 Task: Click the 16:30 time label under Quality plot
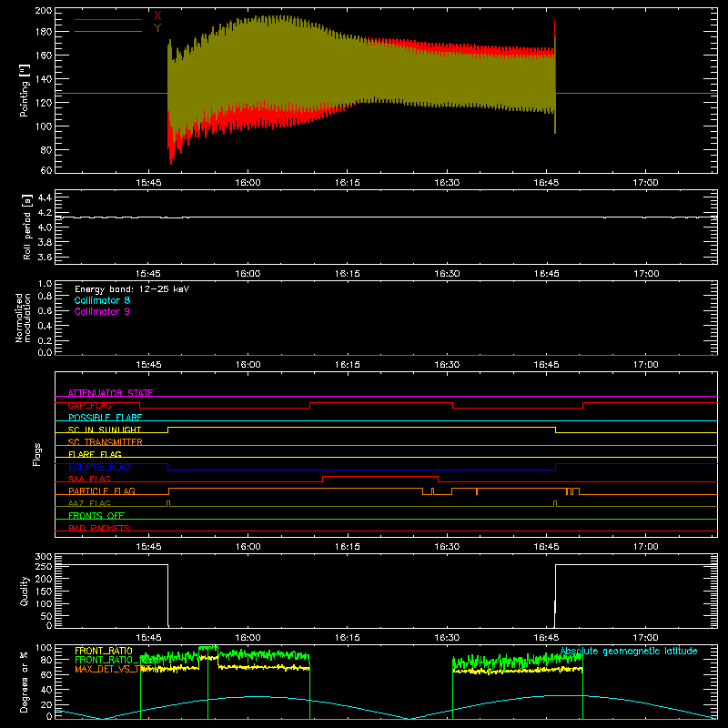coord(447,638)
